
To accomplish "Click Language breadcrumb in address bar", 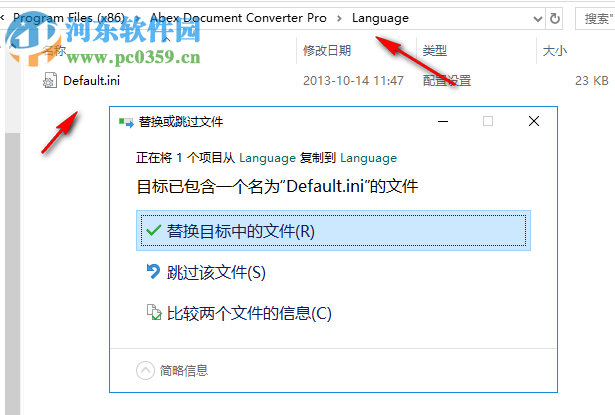I will tap(380, 18).
